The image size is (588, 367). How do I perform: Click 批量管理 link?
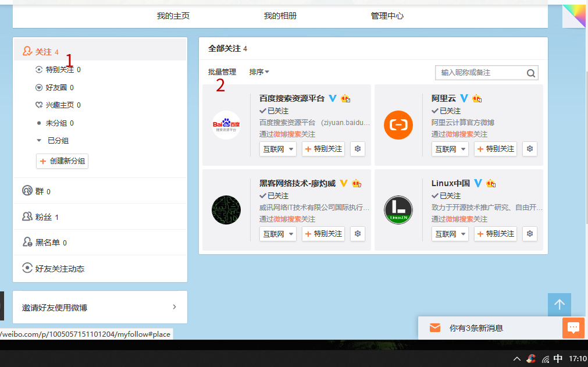[222, 72]
